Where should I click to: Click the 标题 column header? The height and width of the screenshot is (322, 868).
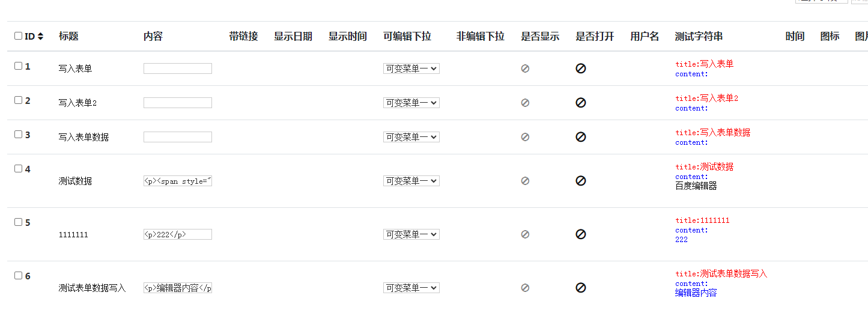click(x=68, y=36)
